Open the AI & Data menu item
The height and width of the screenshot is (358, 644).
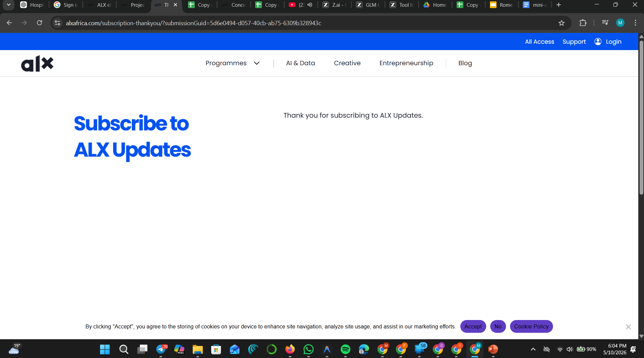point(301,63)
